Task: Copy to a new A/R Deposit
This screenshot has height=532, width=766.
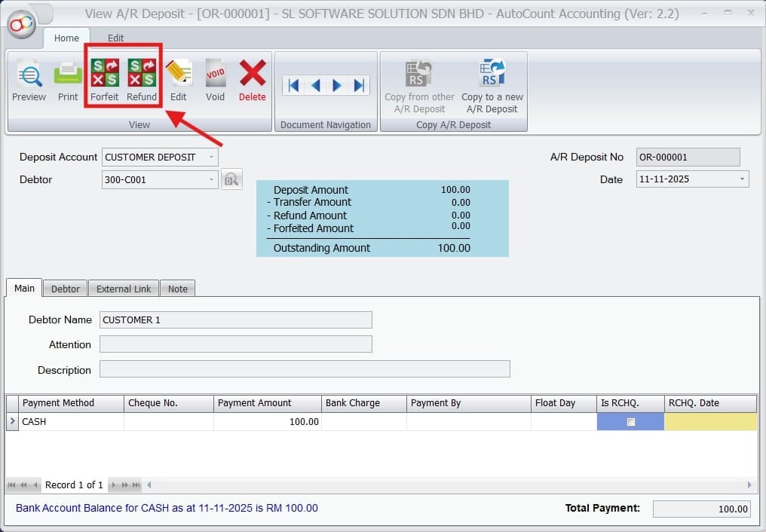Action: tap(492, 86)
